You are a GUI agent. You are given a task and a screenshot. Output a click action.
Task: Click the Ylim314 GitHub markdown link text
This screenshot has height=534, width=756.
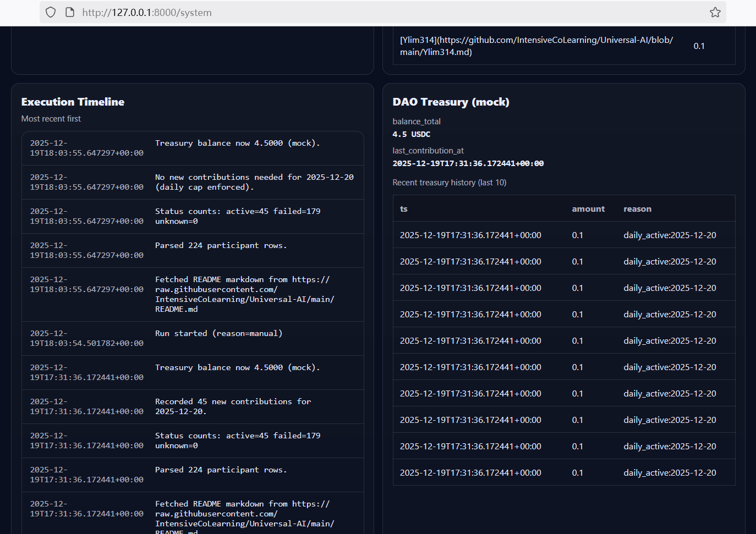point(536,46)
